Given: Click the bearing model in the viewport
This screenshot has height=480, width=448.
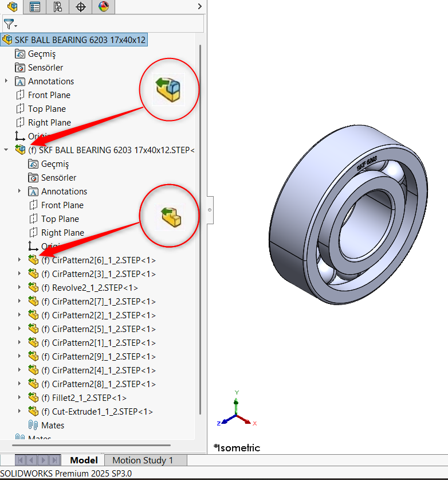Looking at the screenshot, I should pyautogui.click(x=348, y=214).
